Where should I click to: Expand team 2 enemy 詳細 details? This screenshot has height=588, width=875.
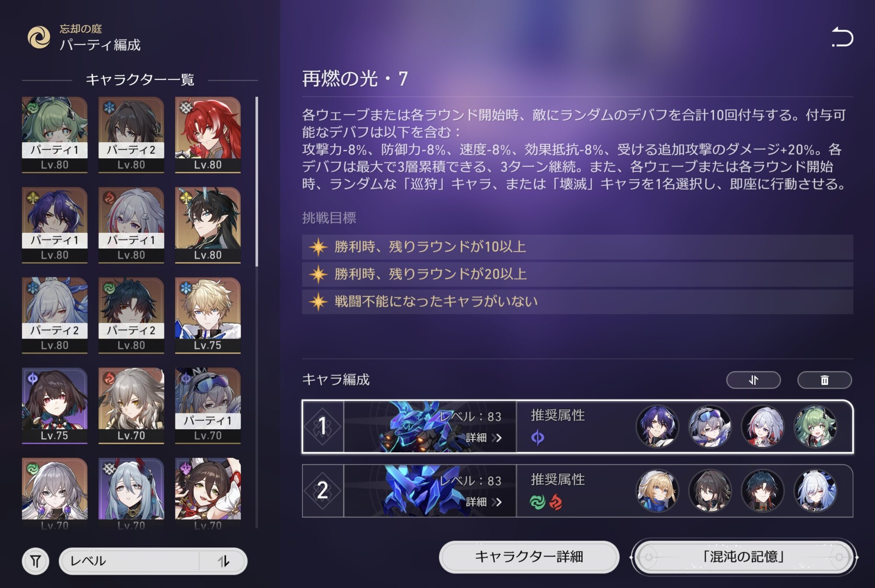point(483,502)
